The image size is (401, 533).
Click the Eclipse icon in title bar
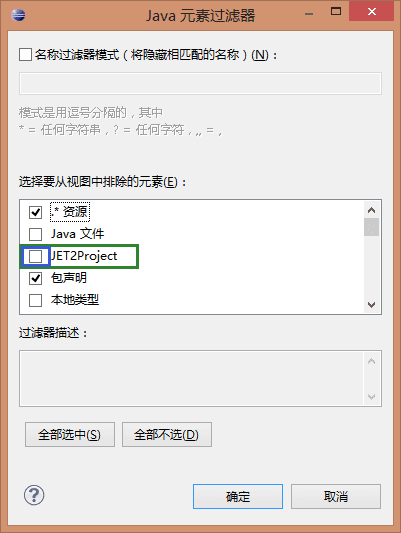(x=18, y=15)
